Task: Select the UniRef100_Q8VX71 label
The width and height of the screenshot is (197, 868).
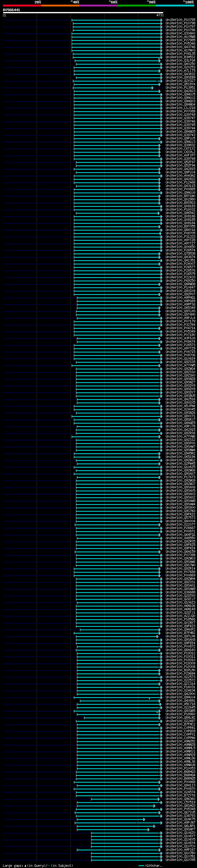Action: (x=180, y=416)
